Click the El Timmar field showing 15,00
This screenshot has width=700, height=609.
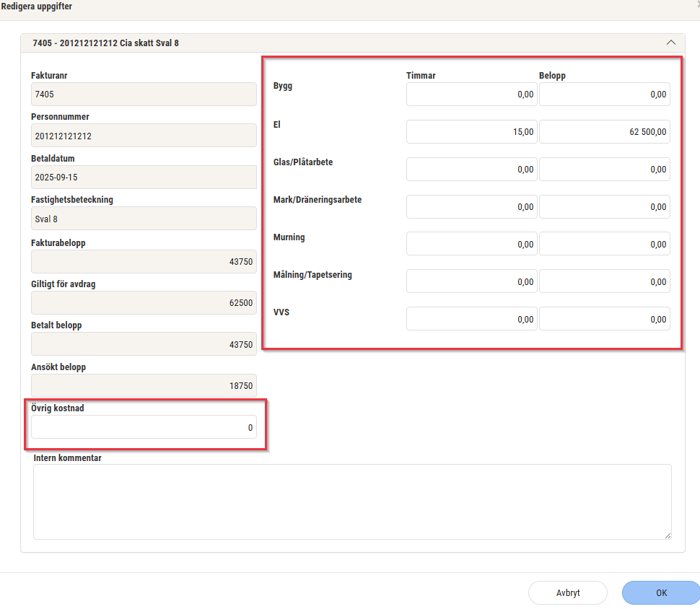tap(471, 132)
